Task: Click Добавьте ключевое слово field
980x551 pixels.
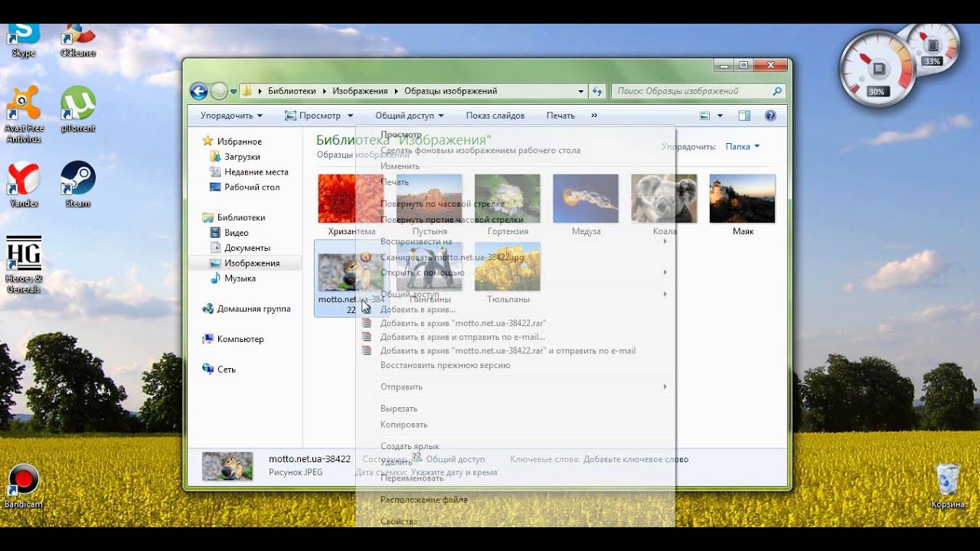Action: pyautogui.click(x=635, y=459)
